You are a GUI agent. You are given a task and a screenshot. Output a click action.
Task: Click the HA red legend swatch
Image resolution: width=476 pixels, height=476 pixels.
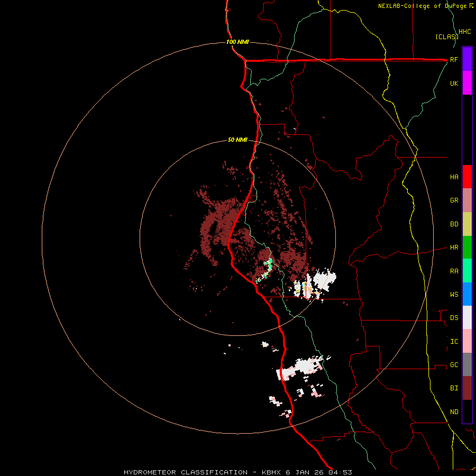tap(467, 177)
